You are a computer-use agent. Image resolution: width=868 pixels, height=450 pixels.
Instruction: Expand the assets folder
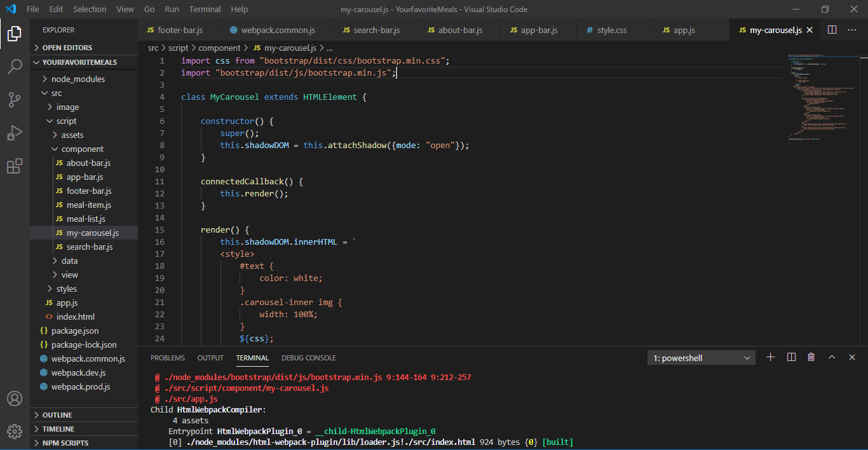tap(84, 135)
